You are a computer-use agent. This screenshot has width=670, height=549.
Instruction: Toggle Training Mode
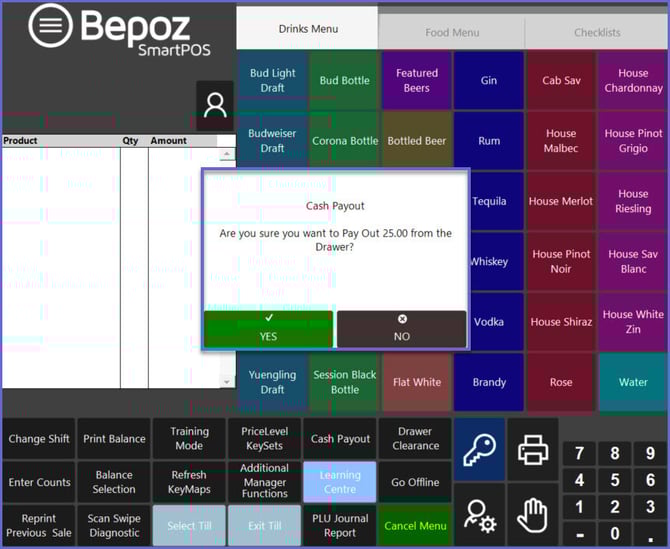(x=189, y=439)
